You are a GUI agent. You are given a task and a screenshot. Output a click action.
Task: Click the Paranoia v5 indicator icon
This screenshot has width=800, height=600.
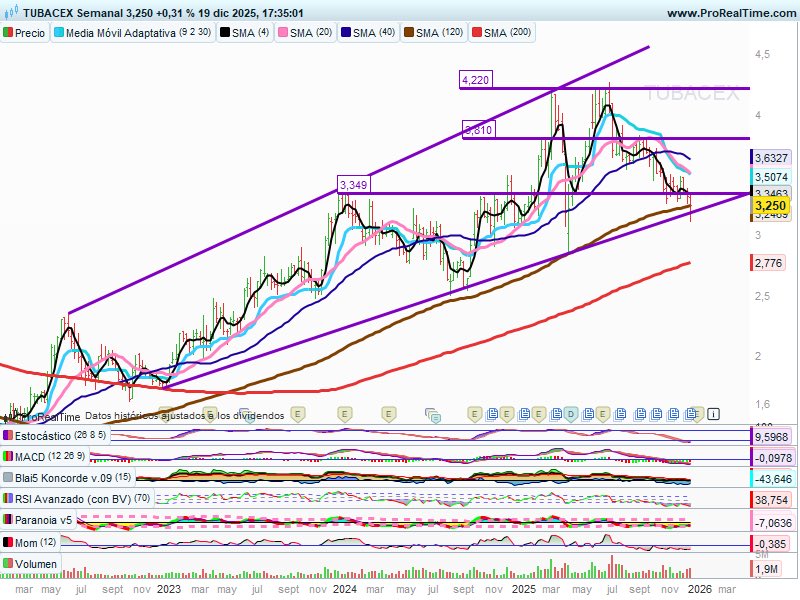[x=7, y=518]
